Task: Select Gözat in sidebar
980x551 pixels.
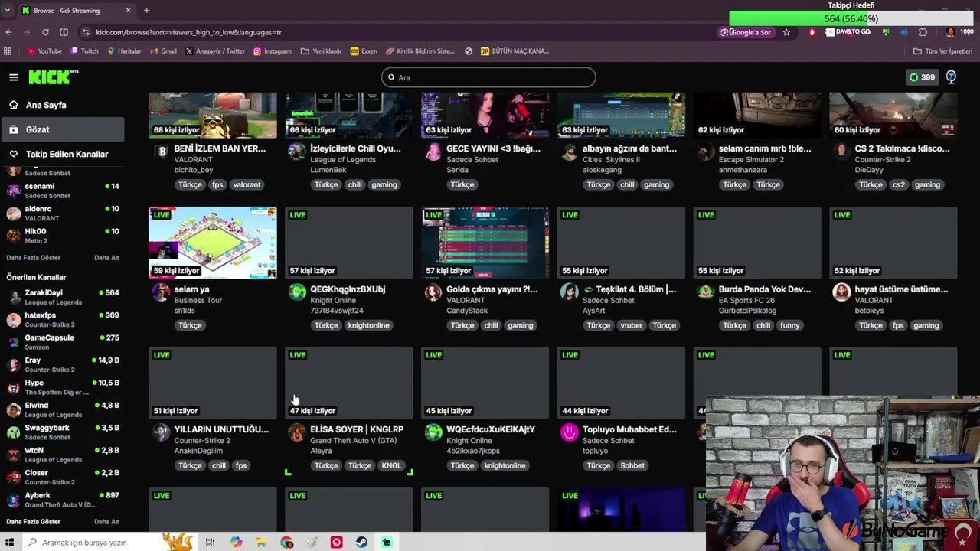Action: (x=63, y=129)
